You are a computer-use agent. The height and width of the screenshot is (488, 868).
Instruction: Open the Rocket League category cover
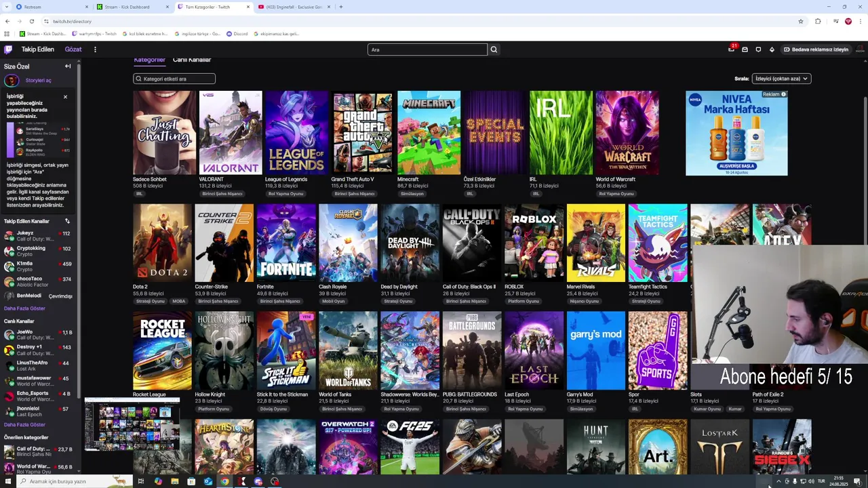[162, 350]
